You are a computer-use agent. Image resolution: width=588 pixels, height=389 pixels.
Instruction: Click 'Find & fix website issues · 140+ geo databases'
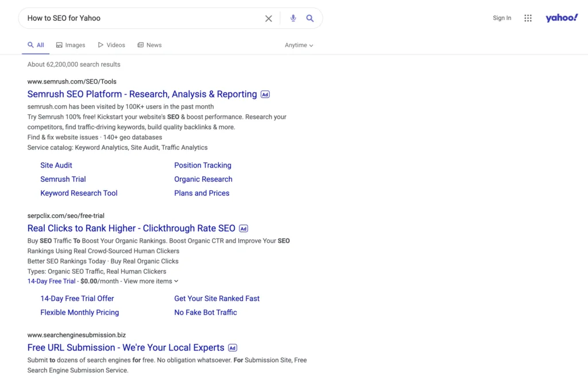pyautogui.click(x=95, y=137)
